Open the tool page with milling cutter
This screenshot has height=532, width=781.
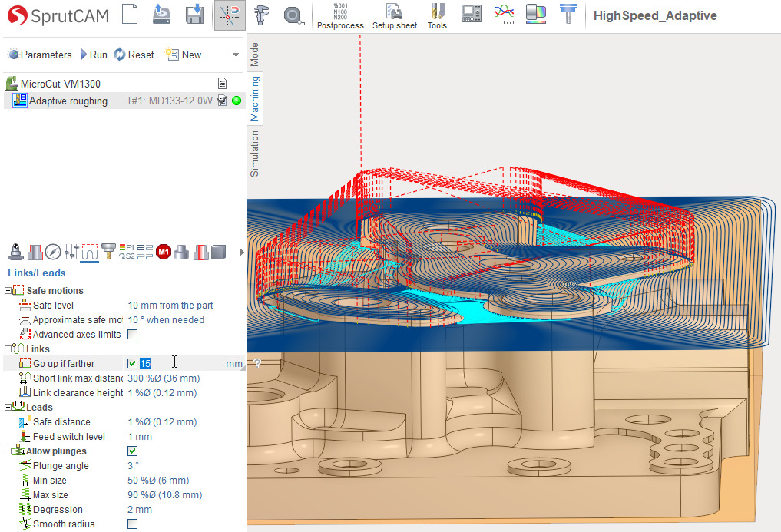tap(108, 252)
